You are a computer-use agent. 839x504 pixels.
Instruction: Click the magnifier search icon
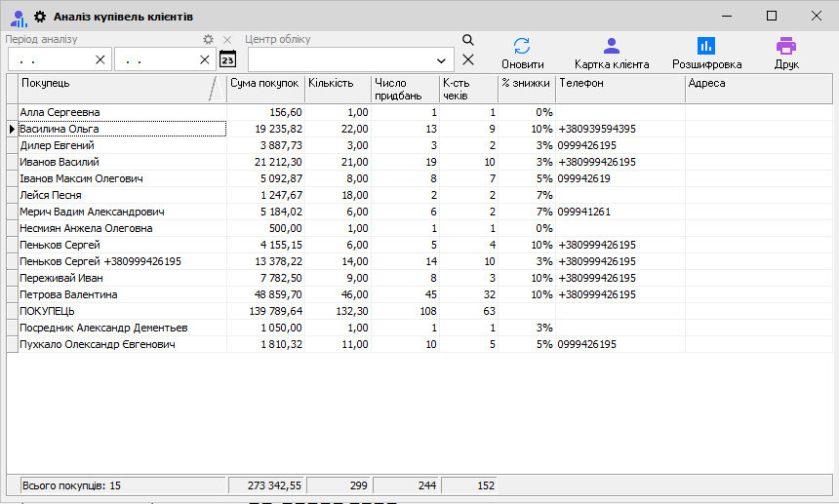(468, 40)
